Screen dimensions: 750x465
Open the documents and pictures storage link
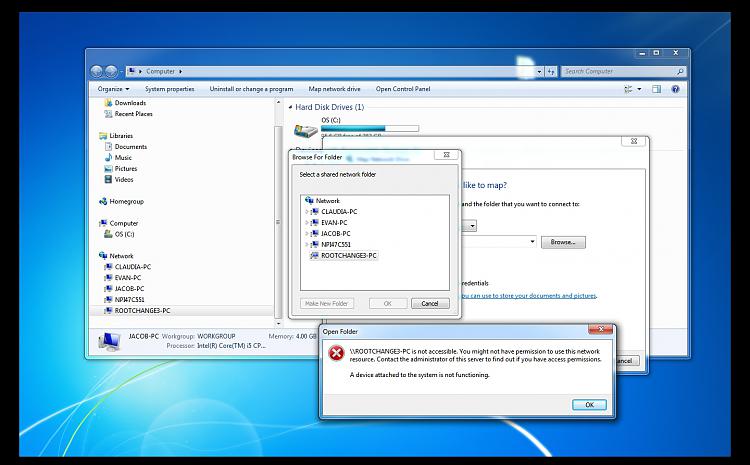click(529, 296)
